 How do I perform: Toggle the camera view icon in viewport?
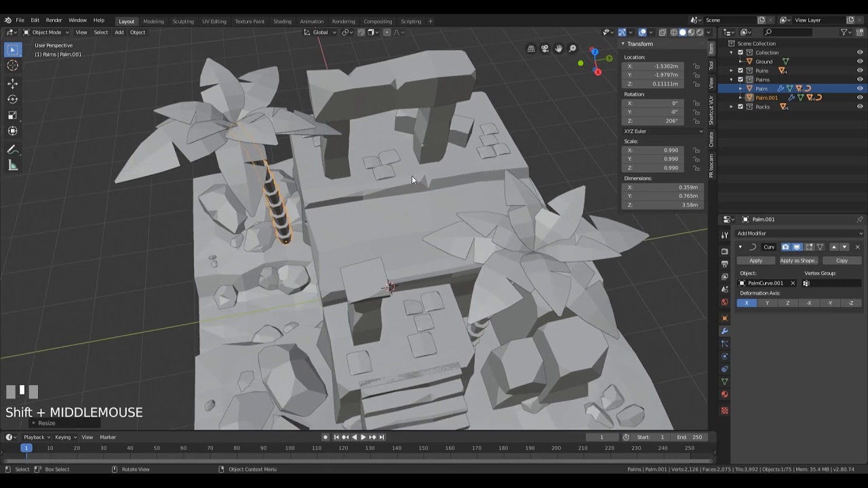[545, 49]
